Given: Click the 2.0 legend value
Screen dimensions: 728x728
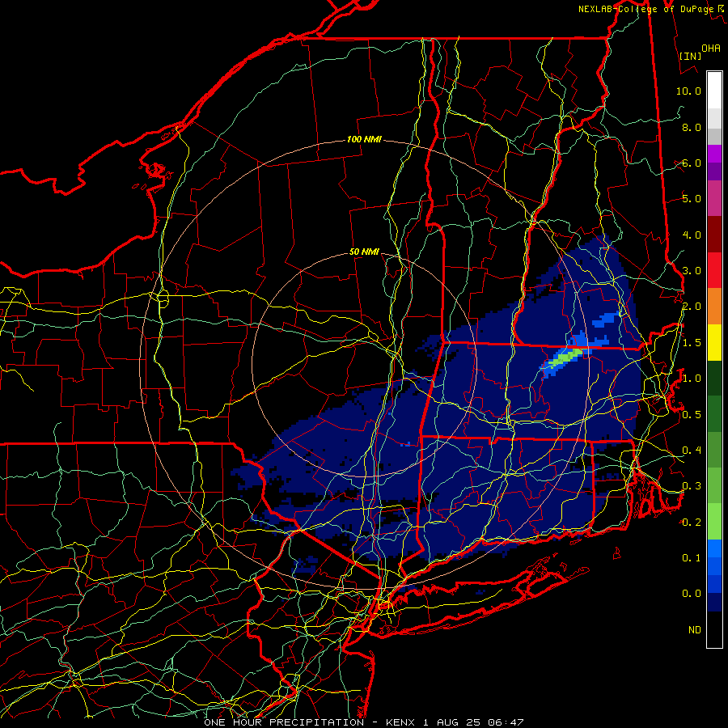Looking at the screenshot, I should click(x=692, y=307).
